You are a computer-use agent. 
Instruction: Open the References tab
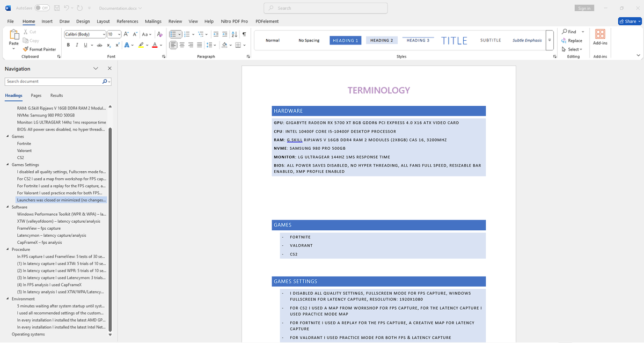pyautogui.click(x=127, y=21)
